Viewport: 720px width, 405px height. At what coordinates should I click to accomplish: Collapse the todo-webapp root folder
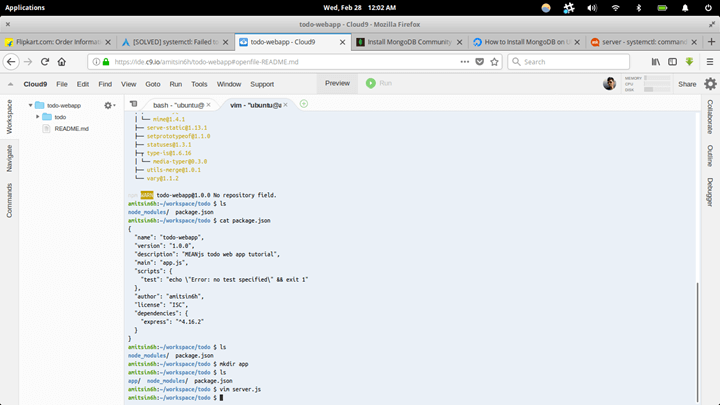pyautogui.click(x=31, y=105)
